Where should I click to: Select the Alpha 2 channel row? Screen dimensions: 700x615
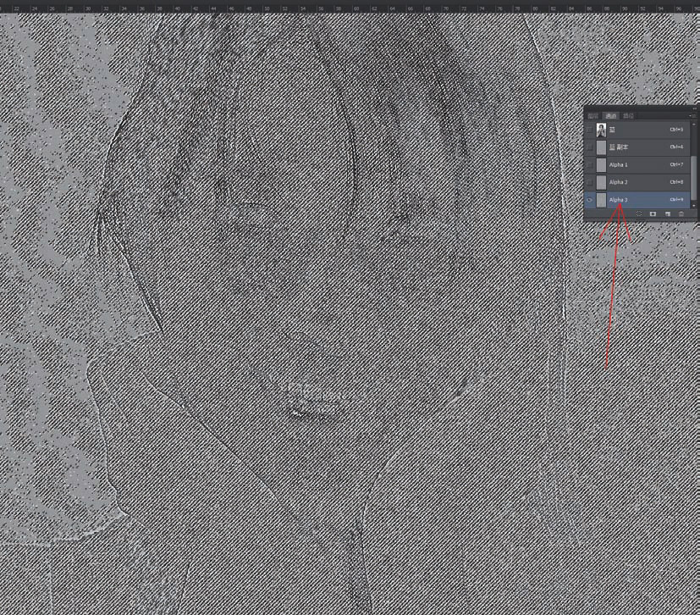pos(635,182)
